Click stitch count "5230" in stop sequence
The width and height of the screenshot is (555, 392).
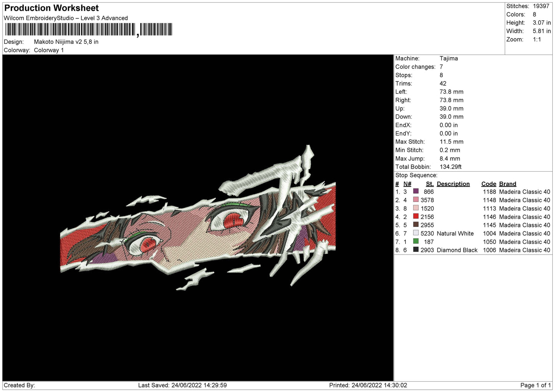coord(427,233)
